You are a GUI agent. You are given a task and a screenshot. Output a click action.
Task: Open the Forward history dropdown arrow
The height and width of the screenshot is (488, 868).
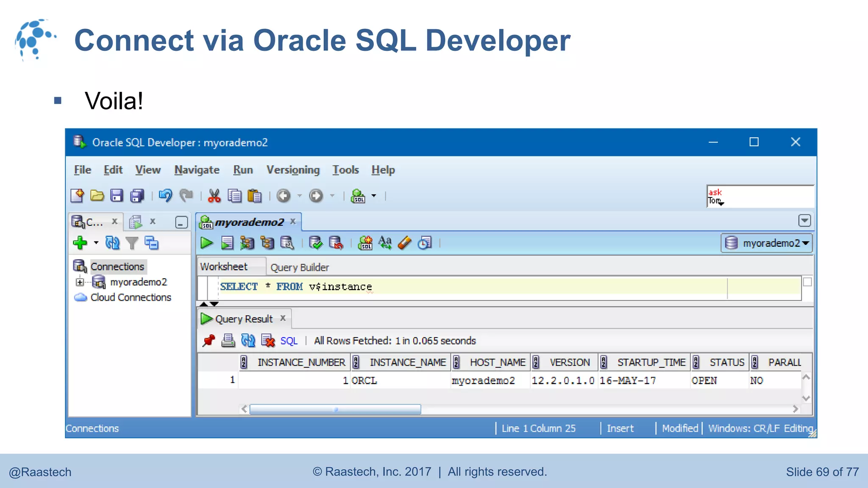tap(332, 196)
